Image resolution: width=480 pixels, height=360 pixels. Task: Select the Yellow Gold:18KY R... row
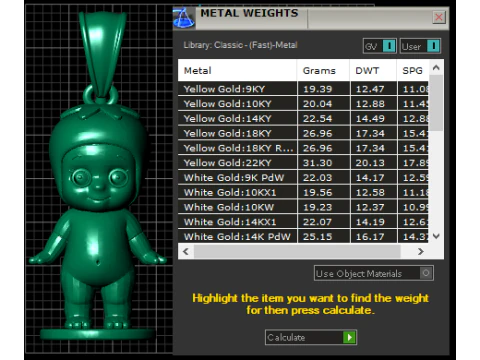(x=303, y=148)
